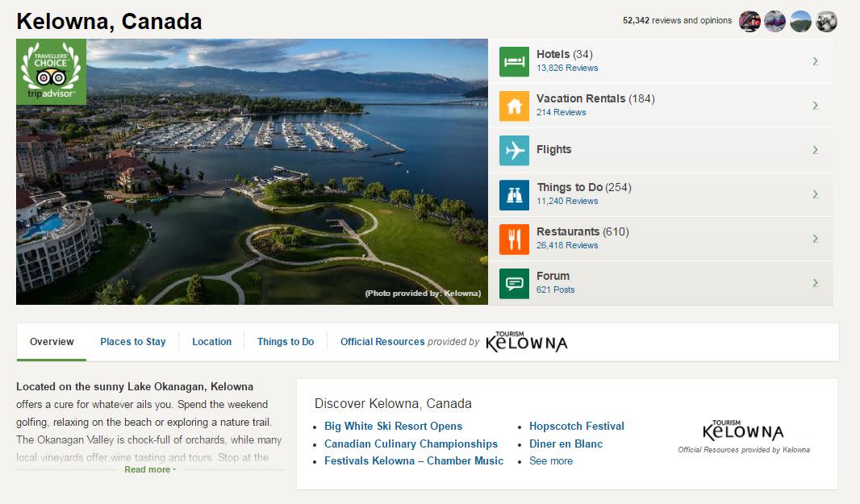Image resolution: width=860 pixels, height=504 pixels.
Task: Click Official Resources provided by Kelowna caption
Action: (x=744, y=450)
